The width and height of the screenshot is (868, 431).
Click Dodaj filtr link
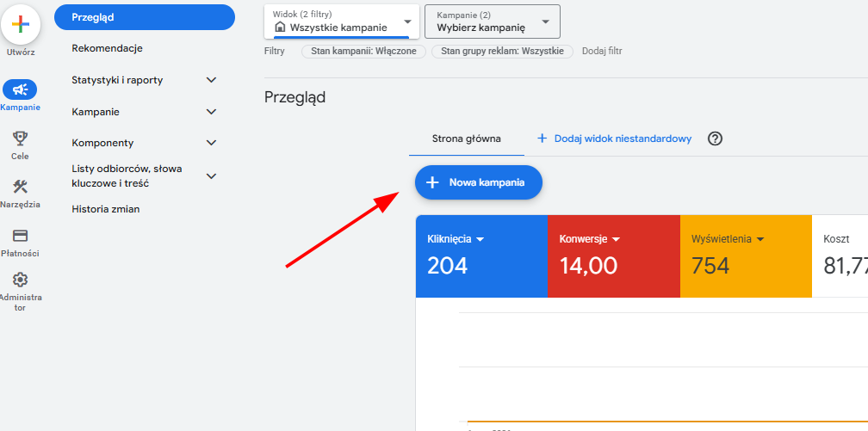point(602,52)
